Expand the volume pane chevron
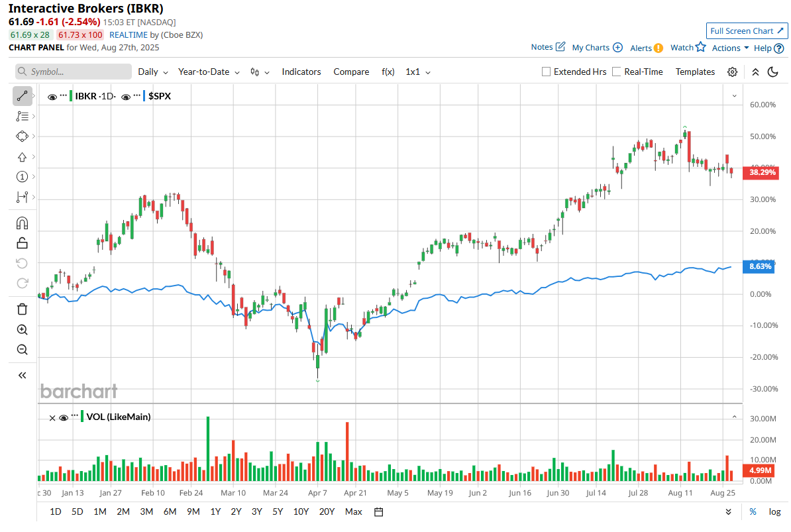 click(x=735, y=417)
